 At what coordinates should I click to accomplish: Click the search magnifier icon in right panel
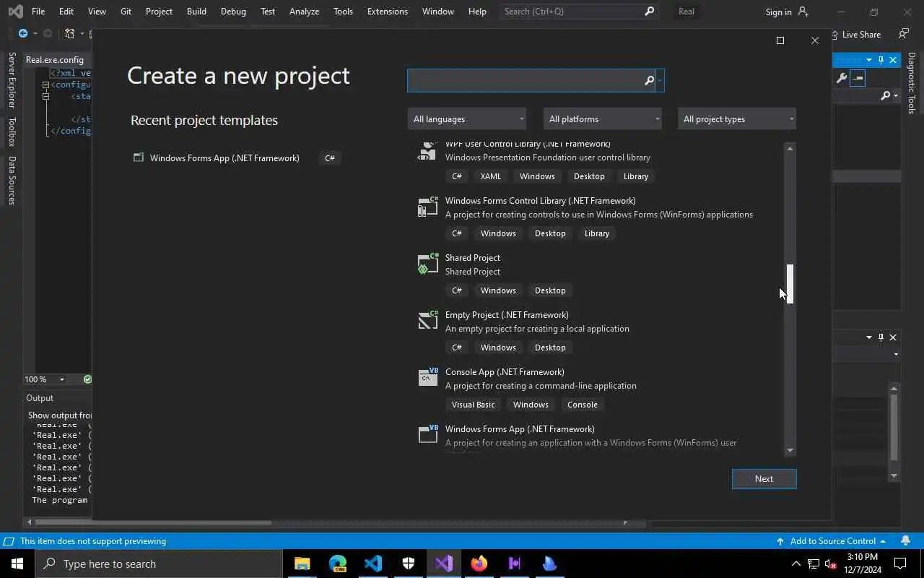(886, 95)
